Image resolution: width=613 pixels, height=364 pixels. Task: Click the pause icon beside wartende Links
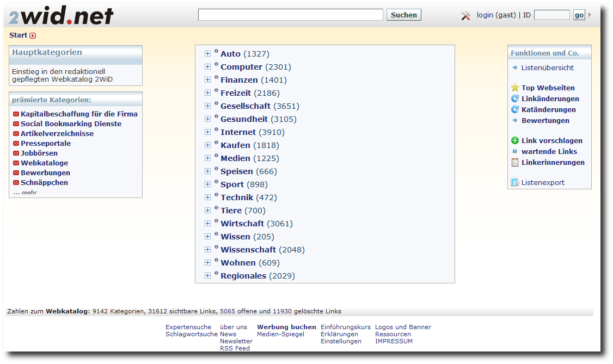[515, 151]
